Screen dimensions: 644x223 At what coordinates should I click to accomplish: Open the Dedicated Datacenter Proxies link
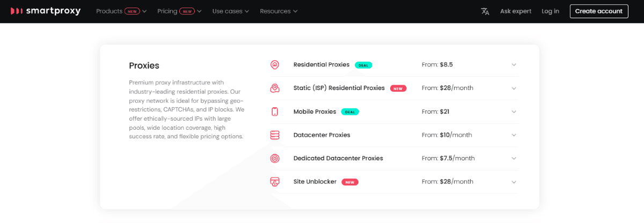(x=338, y=158)
